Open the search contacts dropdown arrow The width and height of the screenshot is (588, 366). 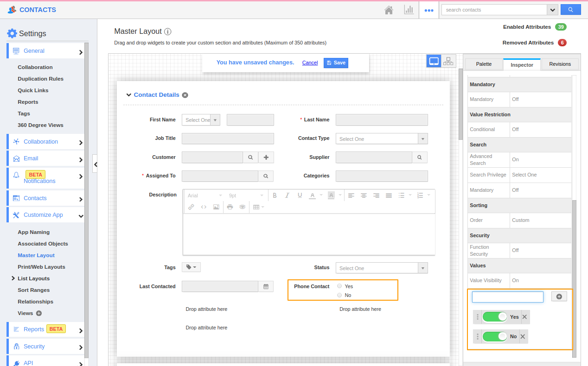pos(552,10)
